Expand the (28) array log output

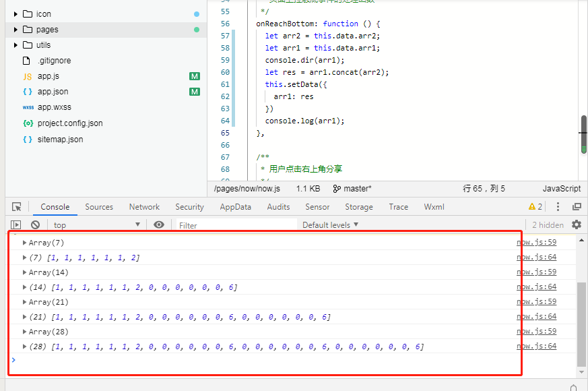24,347
